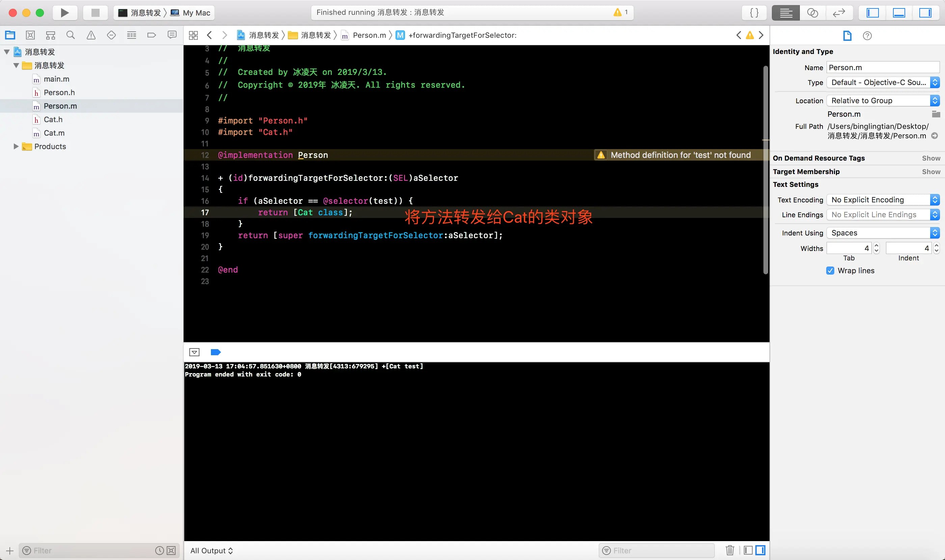Expand the Products folder
The height and width of the screenshot is (560, 945).
point(16,146)
